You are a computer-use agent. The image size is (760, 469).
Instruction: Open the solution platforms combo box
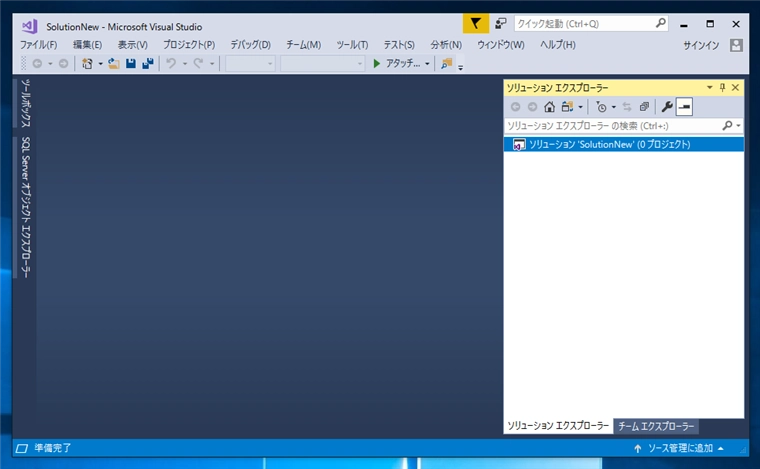tap(322, 63)
